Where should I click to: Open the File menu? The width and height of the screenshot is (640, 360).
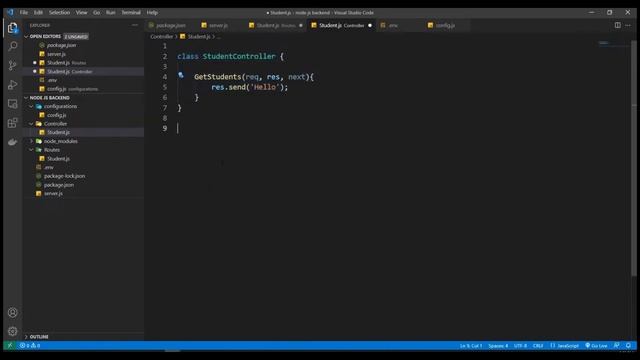(24, 13)
